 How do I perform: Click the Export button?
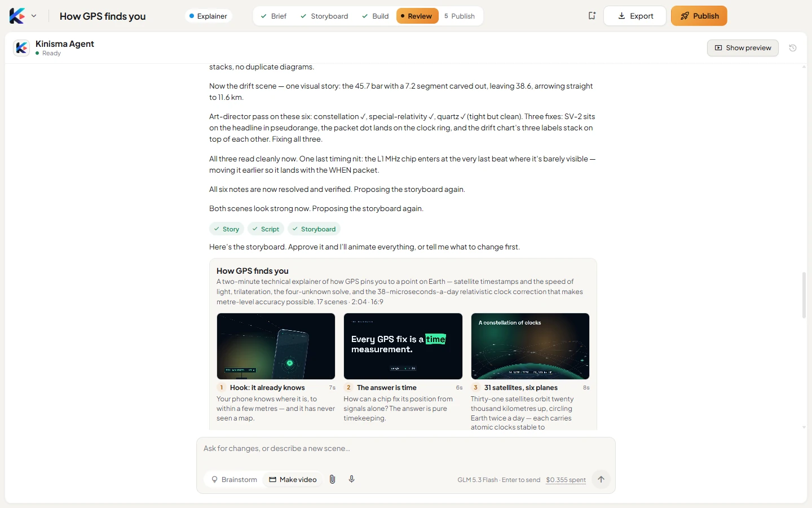(x=635, y=16)
